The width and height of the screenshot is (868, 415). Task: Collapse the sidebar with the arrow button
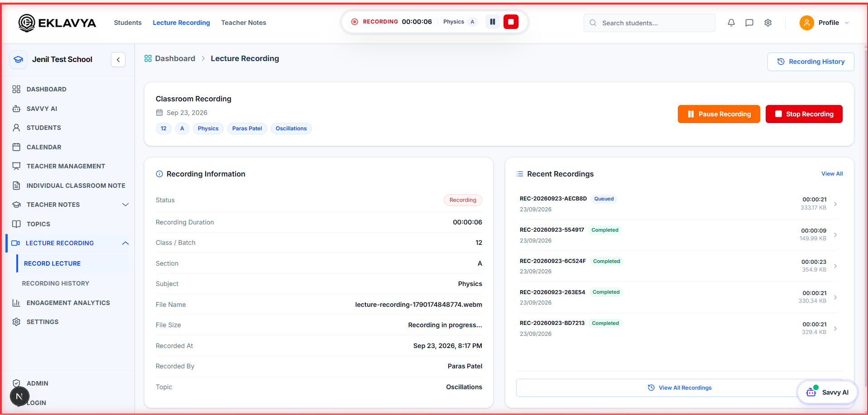118,59
